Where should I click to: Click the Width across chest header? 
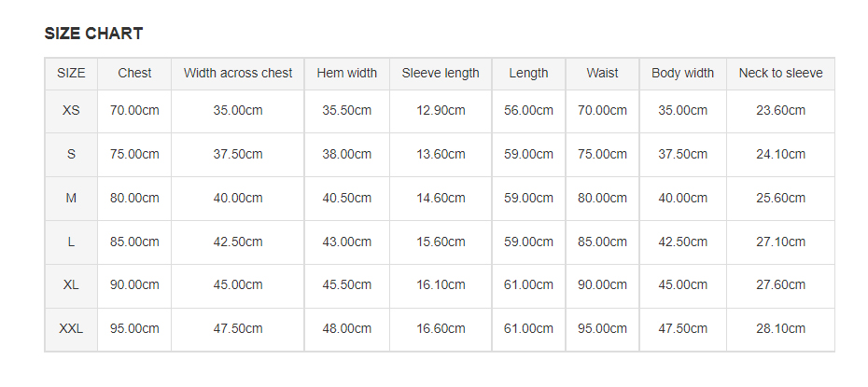click(238, 73)
